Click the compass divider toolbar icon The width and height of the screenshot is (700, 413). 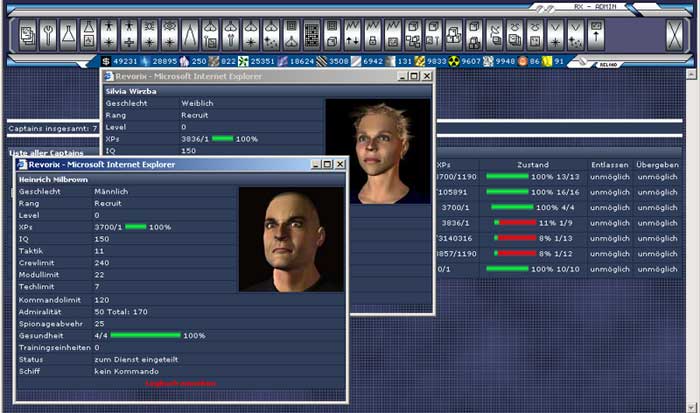point(190,35)
